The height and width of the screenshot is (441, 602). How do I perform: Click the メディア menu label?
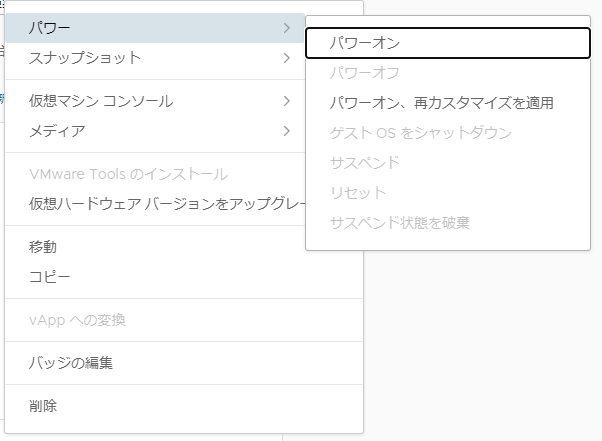tap(57, 131)
